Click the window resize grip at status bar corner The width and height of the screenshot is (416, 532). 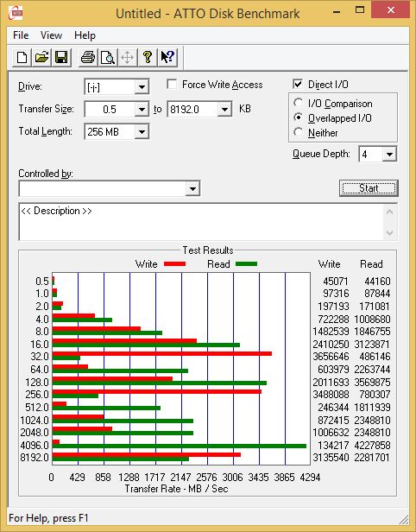403,519
